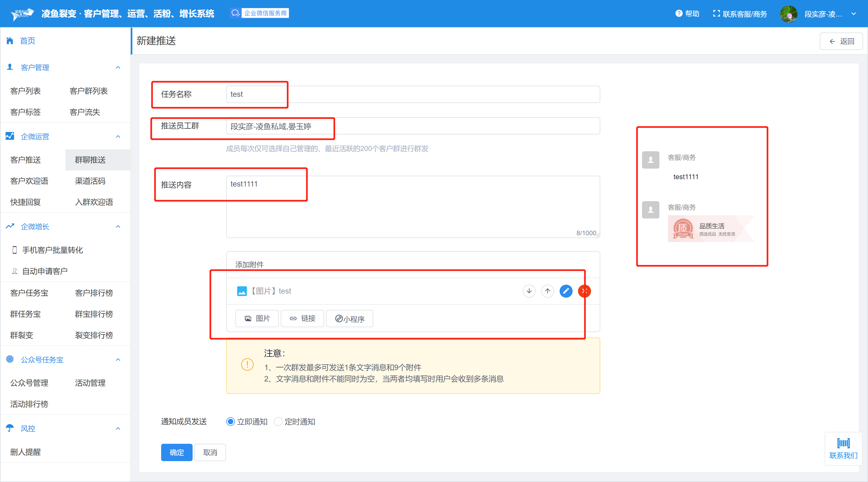Viewport: 868px width, 482px height.
Task: Click the 任务名称 text input field
Action: tap(413, 94)
